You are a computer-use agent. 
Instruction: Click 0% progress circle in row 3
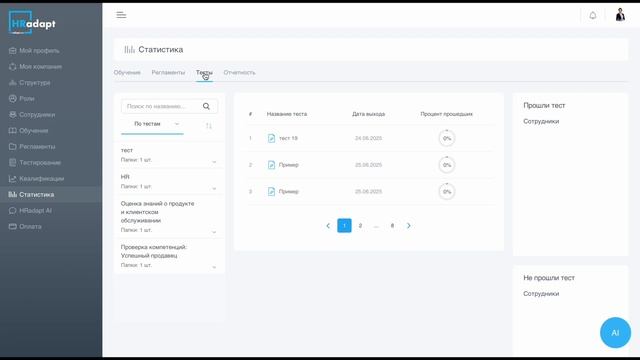click(x=447, y=191)
